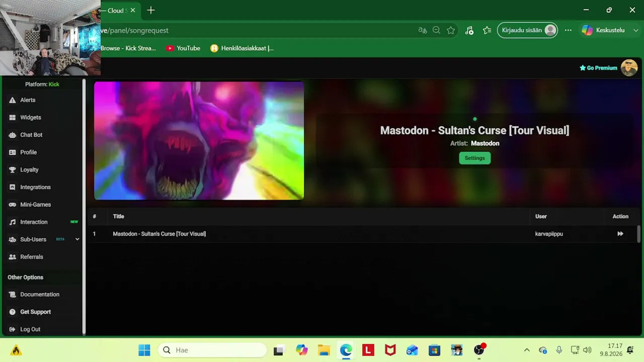Open File Explorer from the taskbar

pos(324,350)
